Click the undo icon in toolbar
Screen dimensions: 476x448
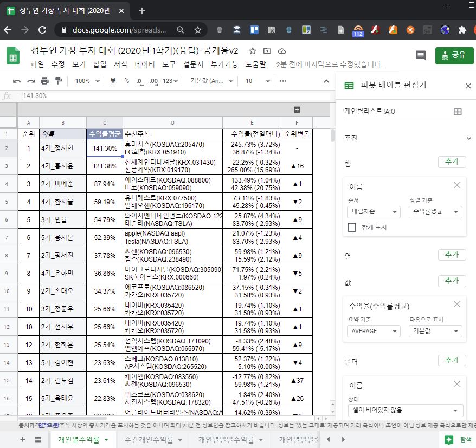17,81
